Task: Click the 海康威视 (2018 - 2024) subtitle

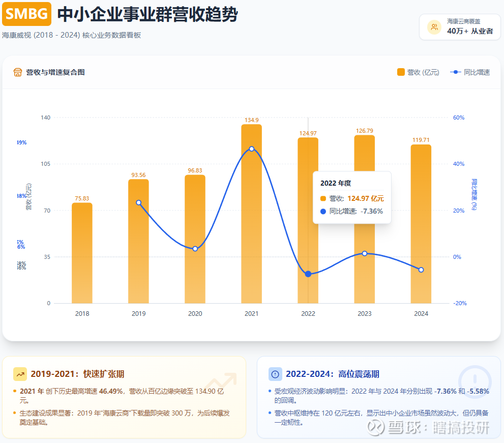Action: [x=71, y=35]
